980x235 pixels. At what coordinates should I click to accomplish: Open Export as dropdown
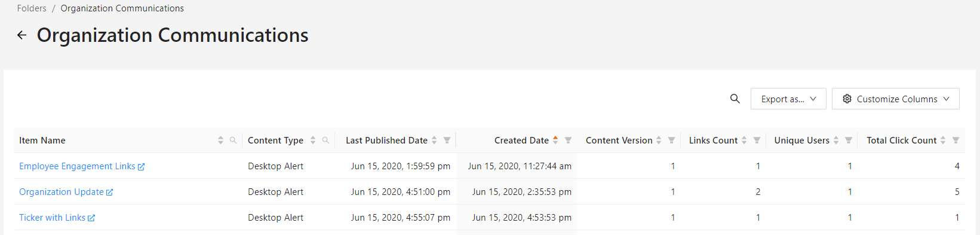tap(788, 99)
